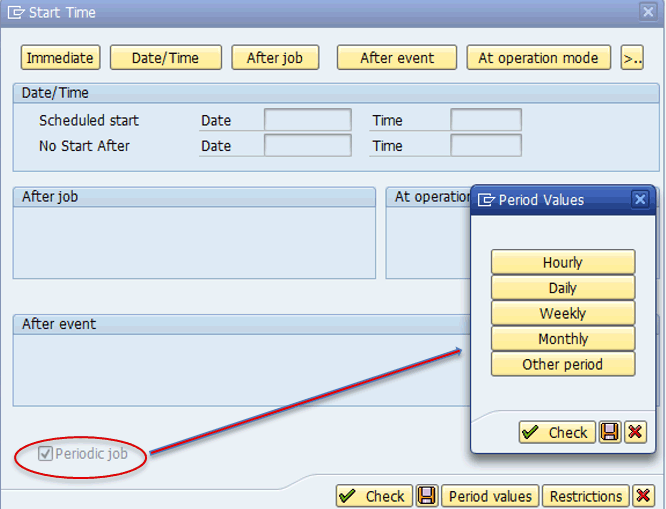Cancel icon in Start Time window
This screenshot has height=509, width=666.
[643, 496]
